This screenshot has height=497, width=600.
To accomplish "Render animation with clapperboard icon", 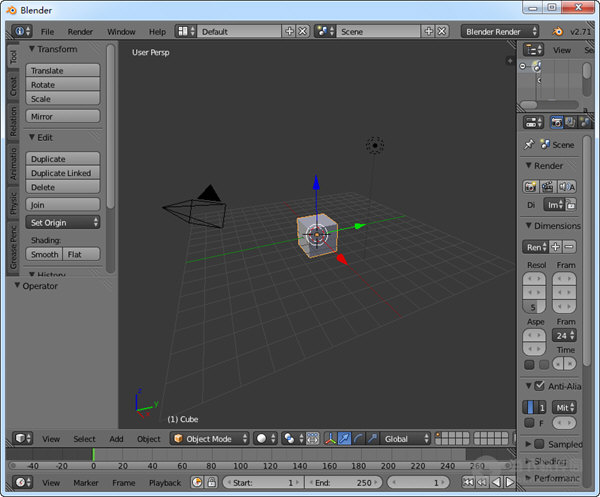I will click(548, 187).
